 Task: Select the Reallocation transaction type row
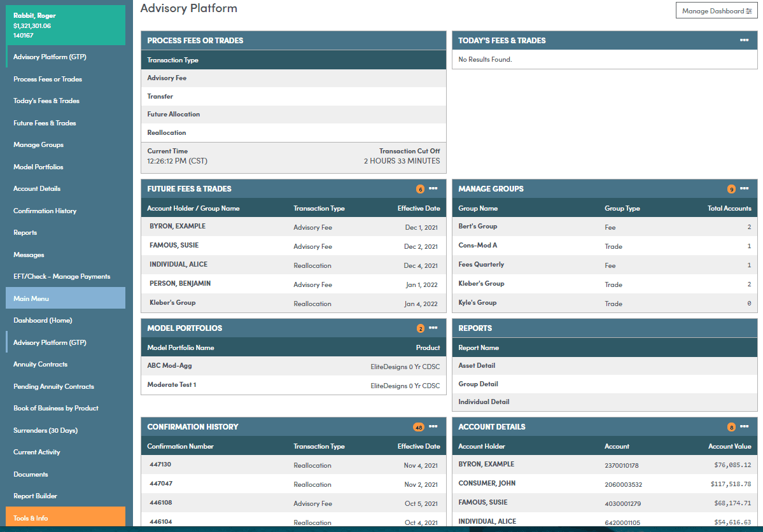[x=293, y=132]
